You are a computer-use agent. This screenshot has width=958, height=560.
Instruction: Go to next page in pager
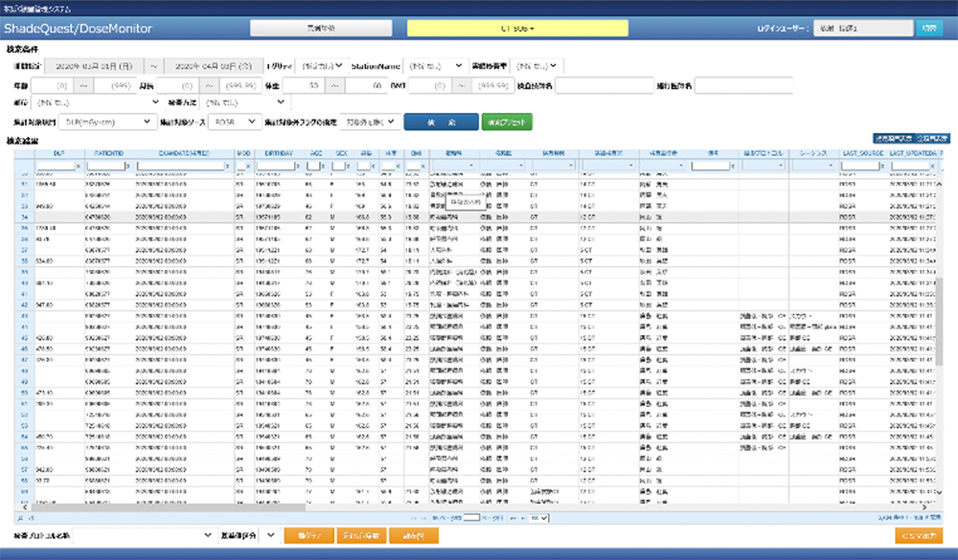coord(513,518)
